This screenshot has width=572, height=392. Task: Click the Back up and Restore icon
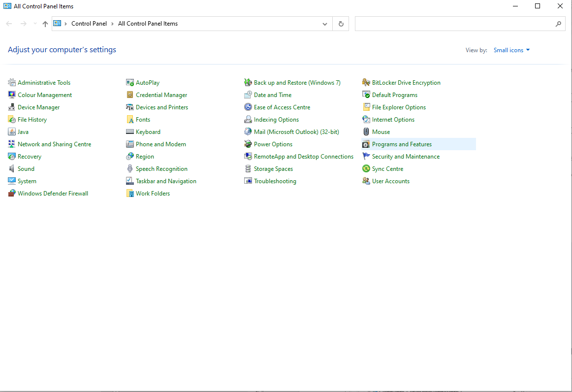248,83
